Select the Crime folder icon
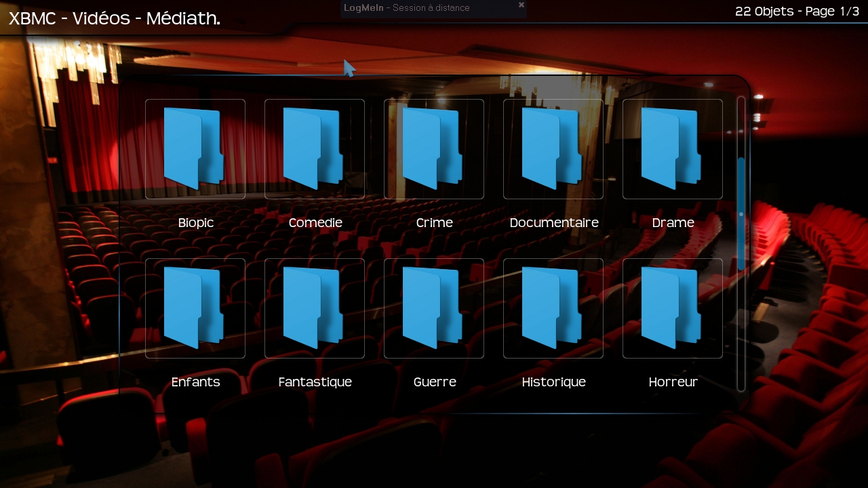Screen dimensions: 868x488 (x=433, y=149)
